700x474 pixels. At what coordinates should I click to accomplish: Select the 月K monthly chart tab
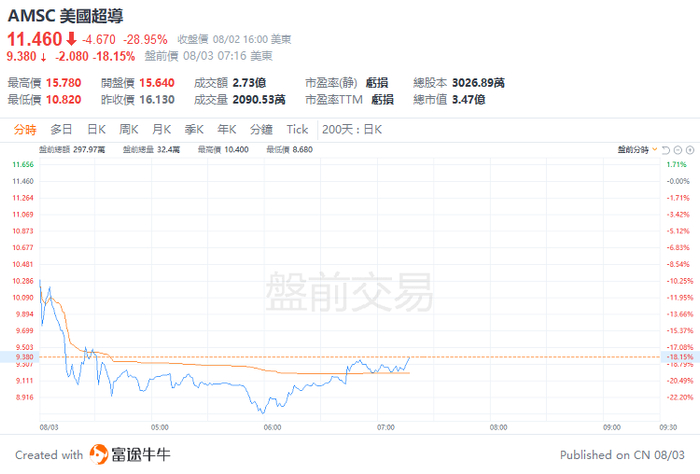coord(161,129)
